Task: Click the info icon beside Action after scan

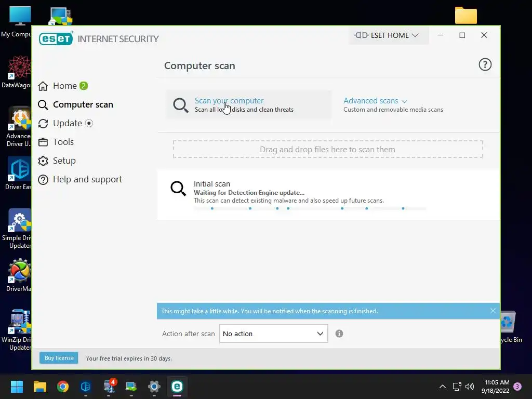Action: pyautogui.click(x=339, y=334)
